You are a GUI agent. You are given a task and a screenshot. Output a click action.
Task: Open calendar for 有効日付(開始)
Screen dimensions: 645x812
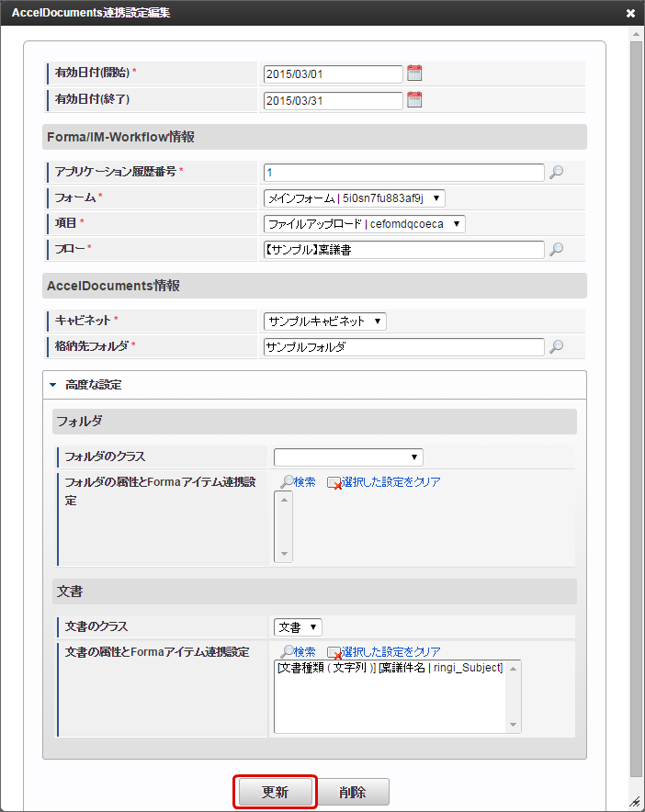(x=414, y=73)
